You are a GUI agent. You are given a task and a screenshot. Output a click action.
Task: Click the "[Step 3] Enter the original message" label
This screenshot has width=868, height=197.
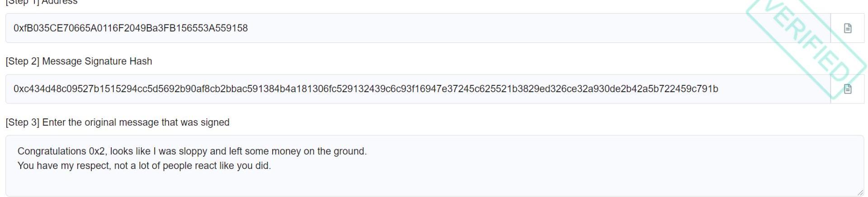[118, 122]
